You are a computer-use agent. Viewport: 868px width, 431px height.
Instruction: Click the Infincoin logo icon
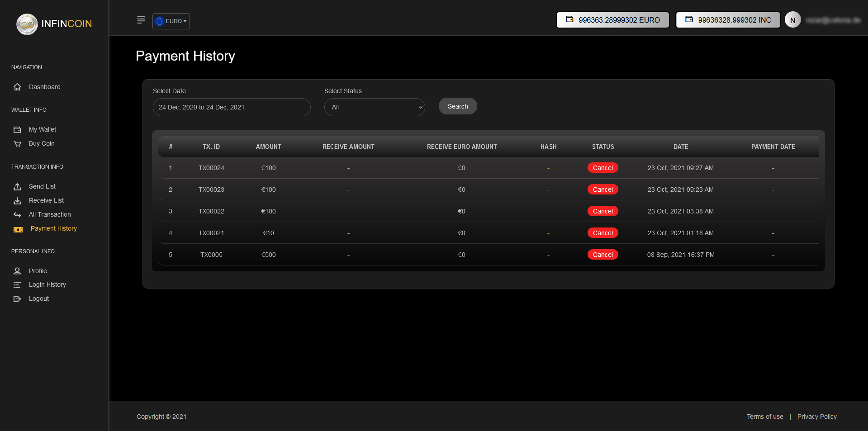point(27,24)
